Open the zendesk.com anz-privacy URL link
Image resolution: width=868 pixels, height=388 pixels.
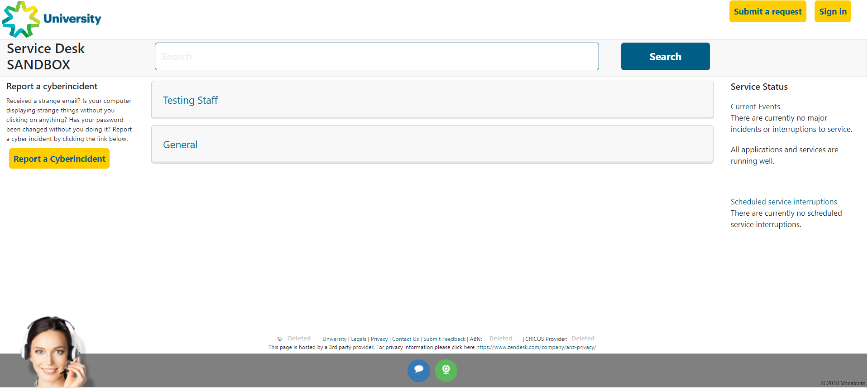point(536,347)
